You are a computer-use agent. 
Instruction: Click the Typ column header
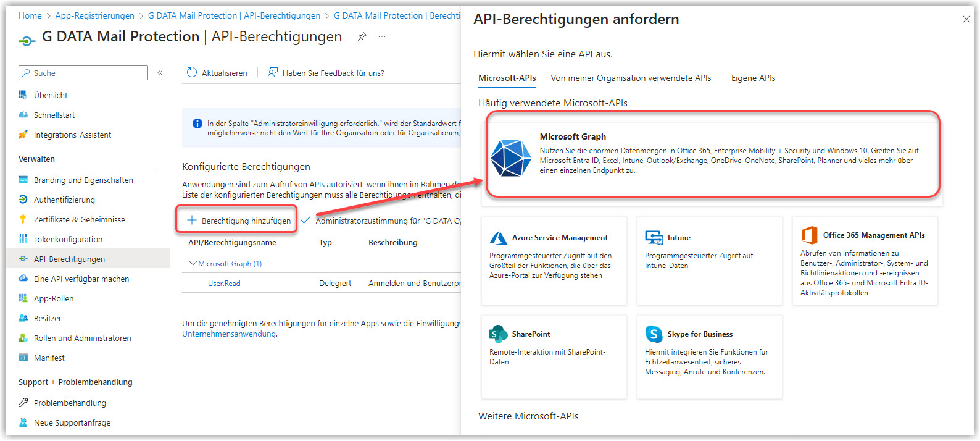click(x=325, y=242)
